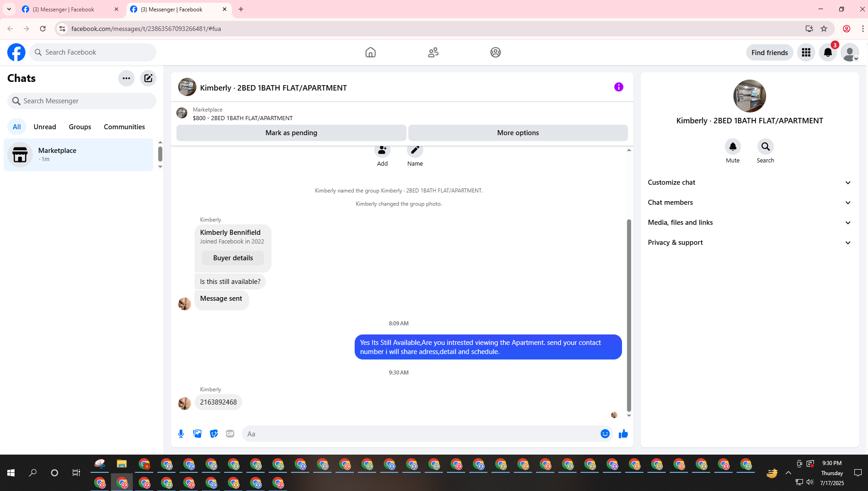
Task: Open the account profile avatar menu
Action: pos(850,52)
